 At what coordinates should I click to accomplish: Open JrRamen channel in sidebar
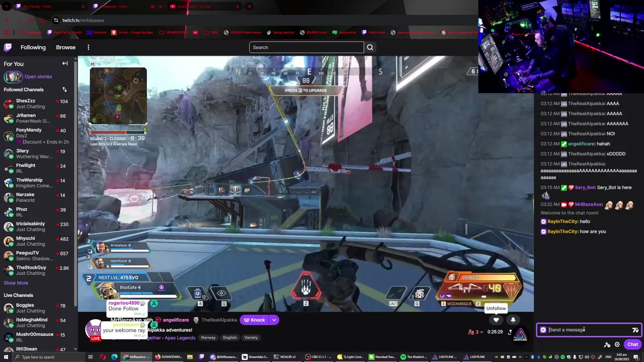(36, 119)
